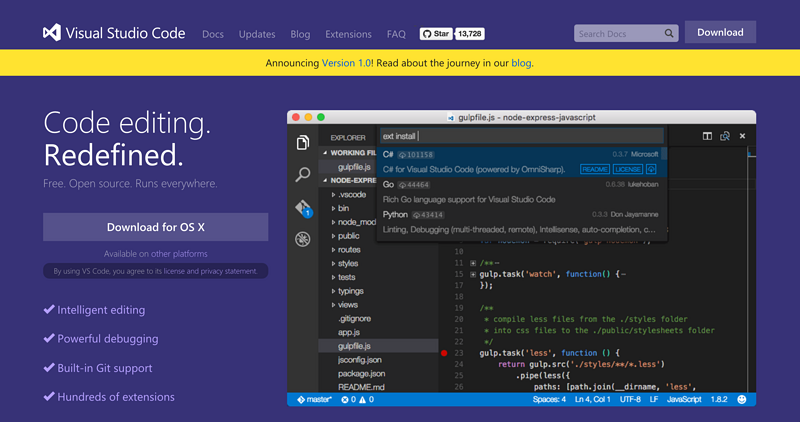This screenshot has height=422, width=800.
Task: Open the Search magnifier in activity bar
Action: coord(303,175)
